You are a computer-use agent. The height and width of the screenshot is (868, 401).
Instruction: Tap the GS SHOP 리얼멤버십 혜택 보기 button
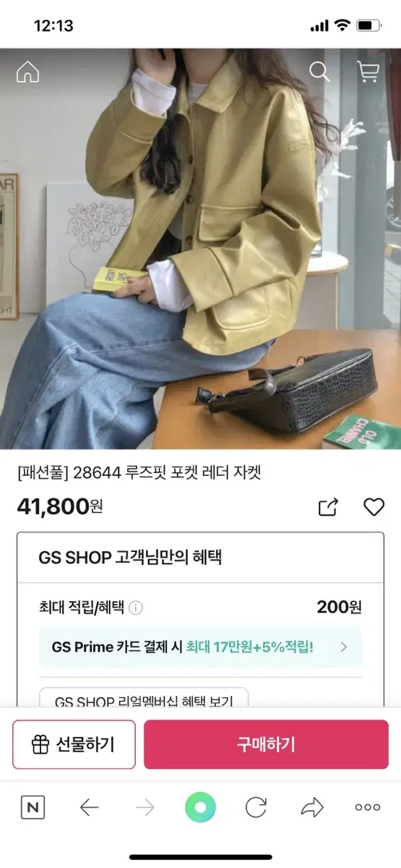pyautogui.click(x=144, y=699)
